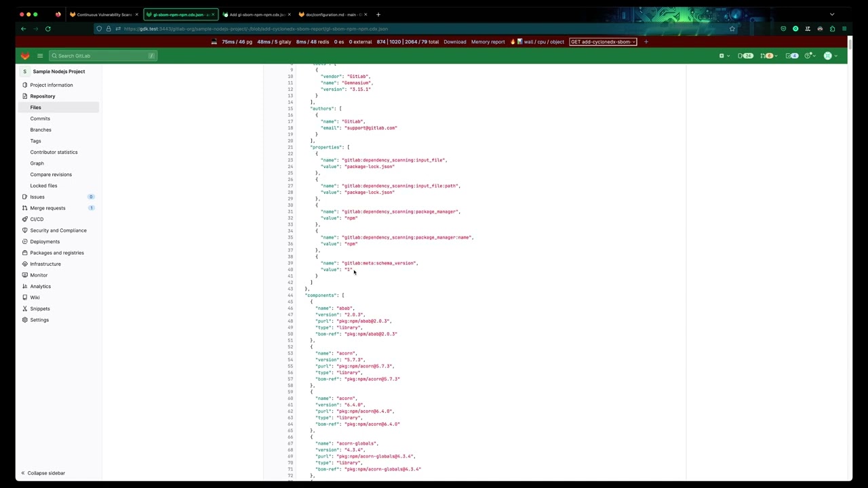Open the Memory report link

coord(488,42)
